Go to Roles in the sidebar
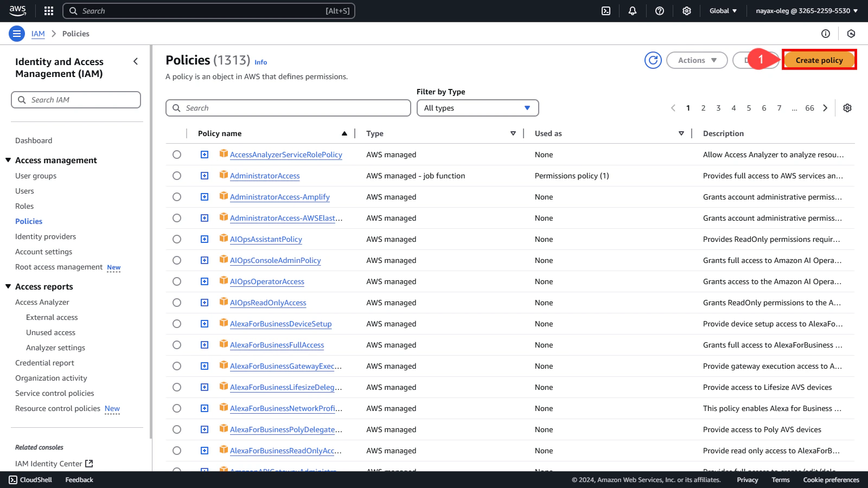 point(24,206)
